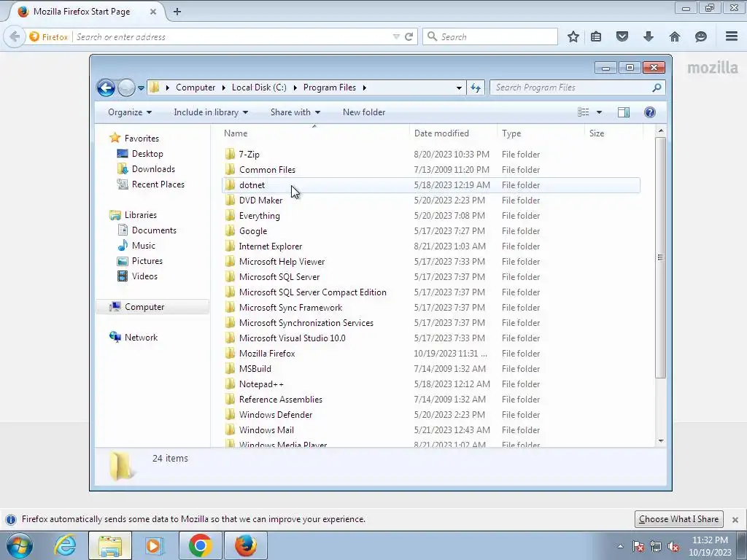Click the Pocket icon in Firefox toolbar

pos(622,36)
